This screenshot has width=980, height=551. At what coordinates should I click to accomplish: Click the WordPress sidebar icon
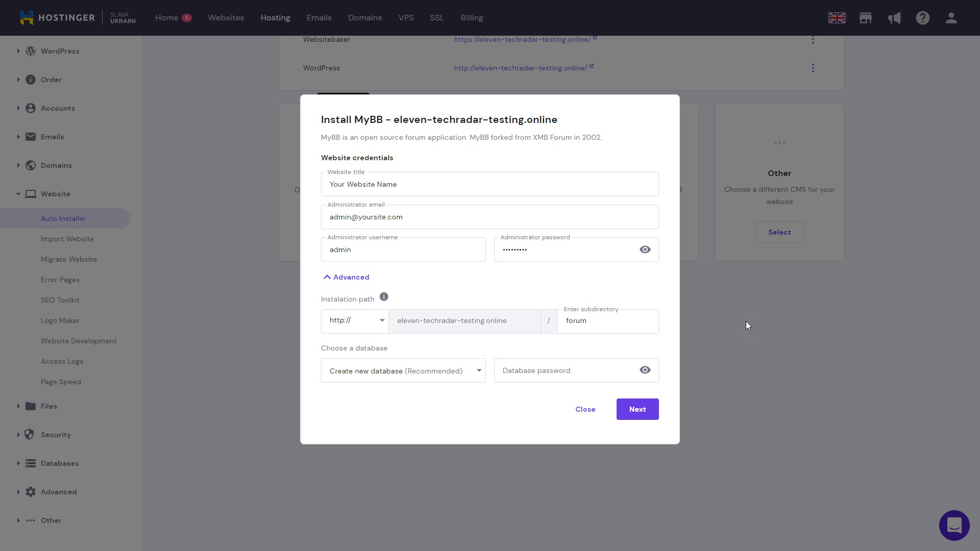coord(31,51)
